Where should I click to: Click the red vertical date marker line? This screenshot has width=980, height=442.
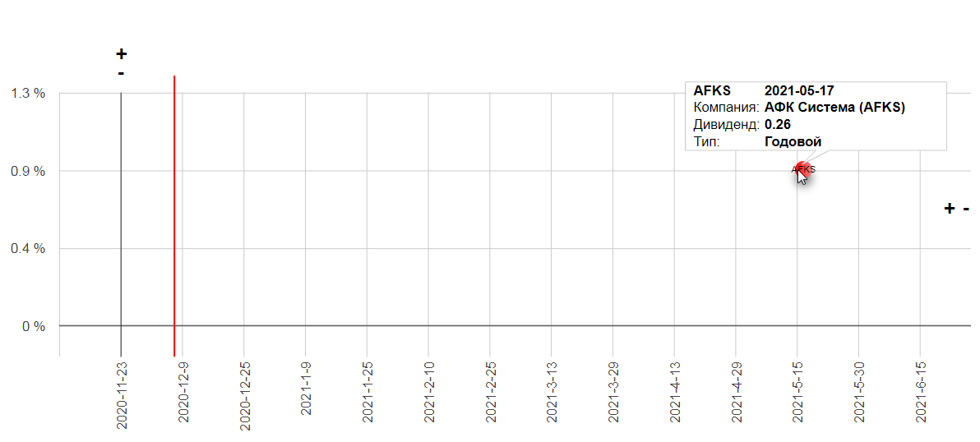[174, 216]
